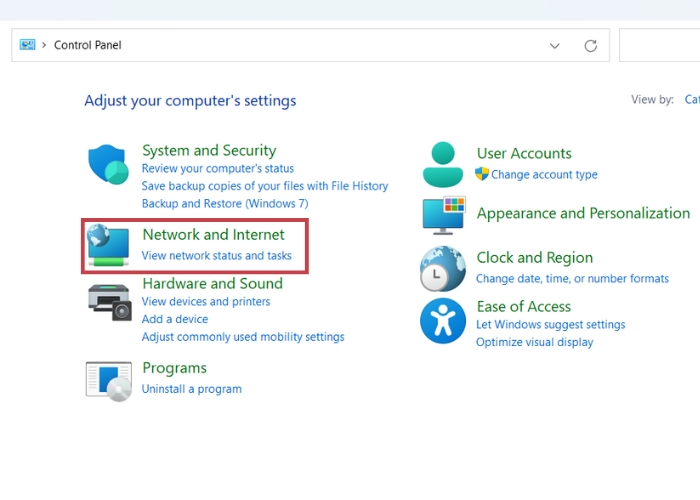Viewport: 700px width, 500px height.
Task: Click the Hardware and Sound printer icon
Action: (109, 299)
